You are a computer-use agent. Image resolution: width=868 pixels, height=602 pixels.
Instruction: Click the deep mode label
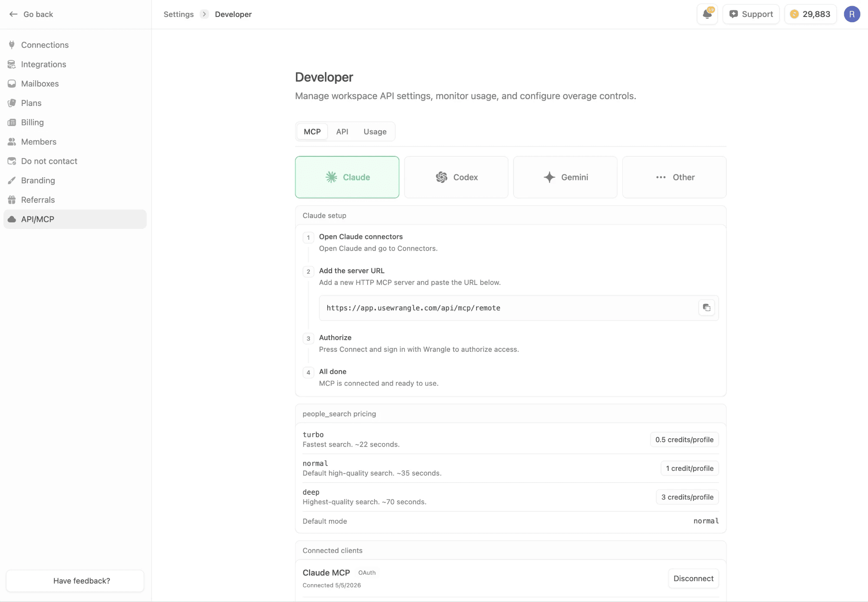[x=311, y=492]
